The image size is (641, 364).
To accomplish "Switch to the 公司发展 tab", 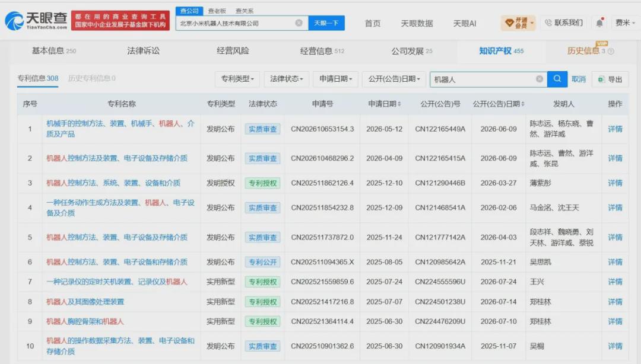I will (x=411, y=50).
